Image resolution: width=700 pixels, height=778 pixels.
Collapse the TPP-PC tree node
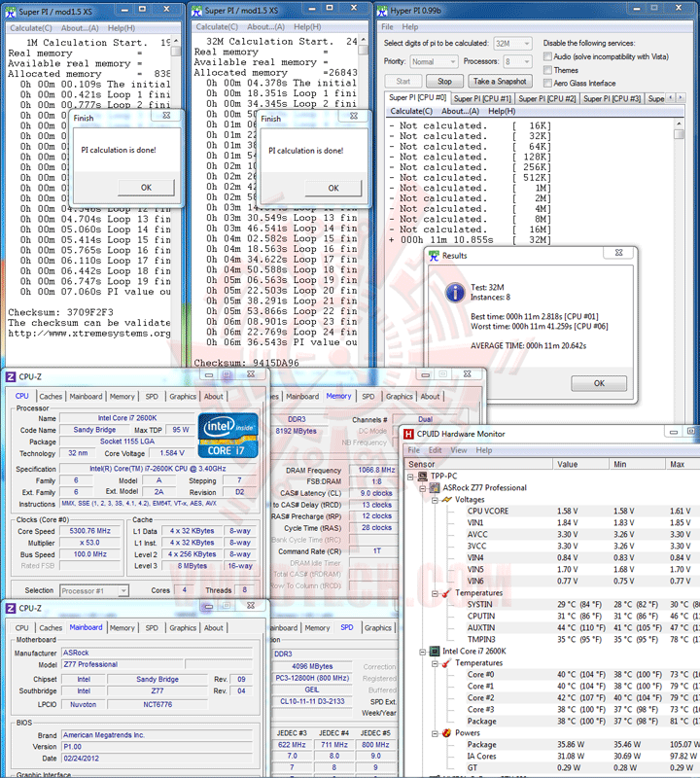click(x=410, y=477)
